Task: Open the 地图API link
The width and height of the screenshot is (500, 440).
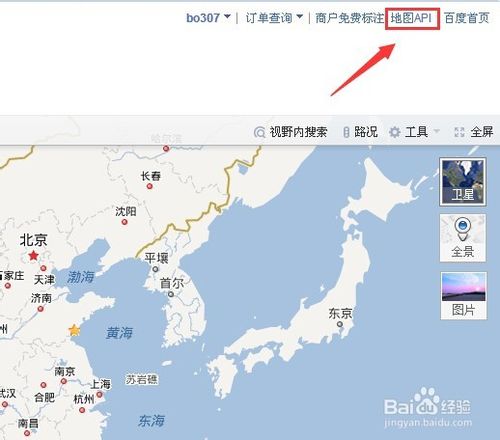Action: pyautogui.click(x=411, y=18)
